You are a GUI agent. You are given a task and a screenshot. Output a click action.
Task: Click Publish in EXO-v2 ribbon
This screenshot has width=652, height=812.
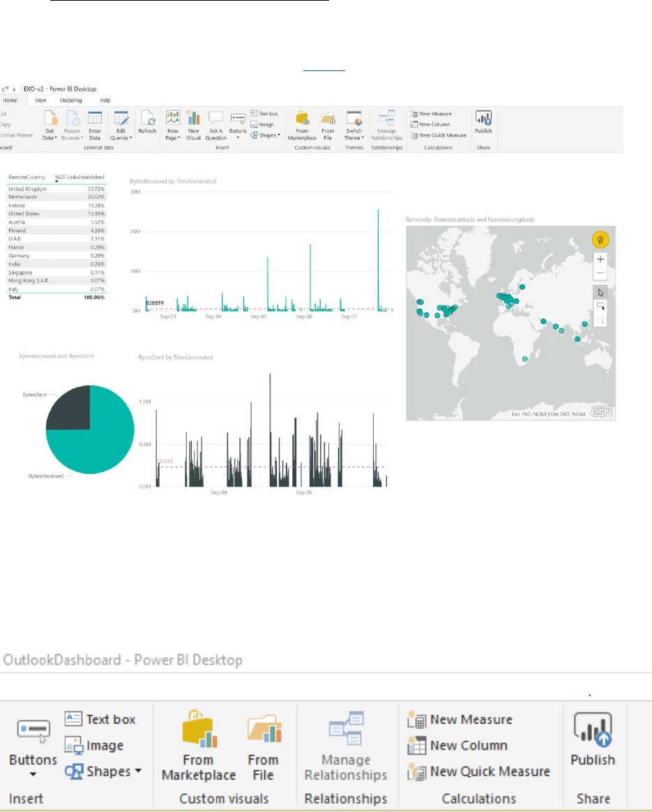pyautogui.click(x=483, y=122)
